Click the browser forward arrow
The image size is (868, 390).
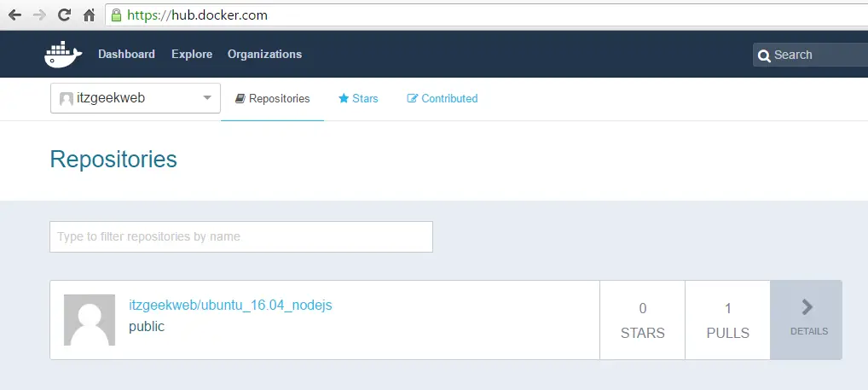(39, 15)
